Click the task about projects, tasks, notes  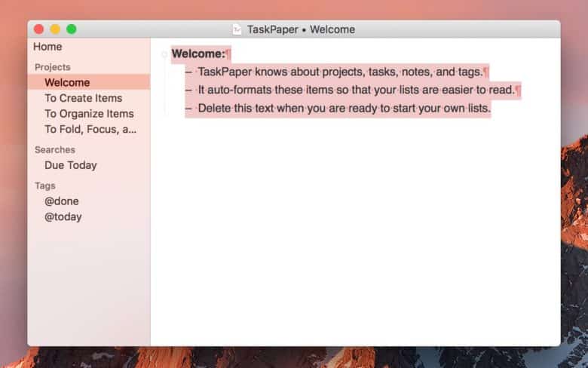pyautogui.click(x=341, y=72)
